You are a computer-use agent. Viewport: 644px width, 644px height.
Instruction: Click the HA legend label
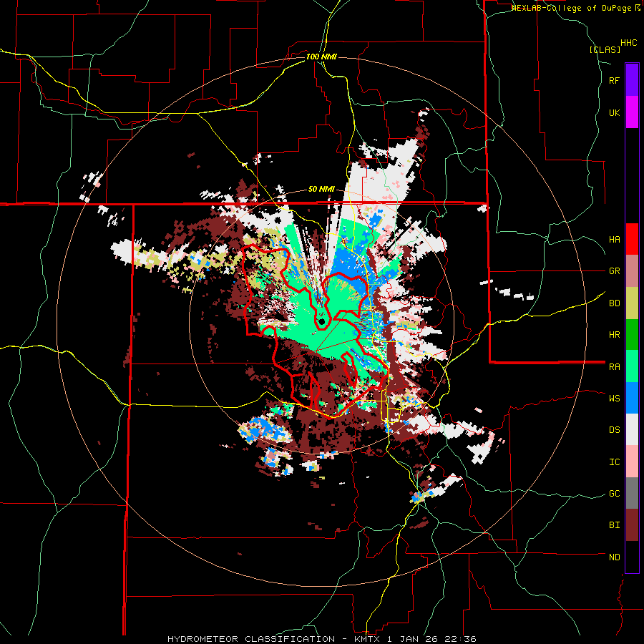tap(615, 240)
